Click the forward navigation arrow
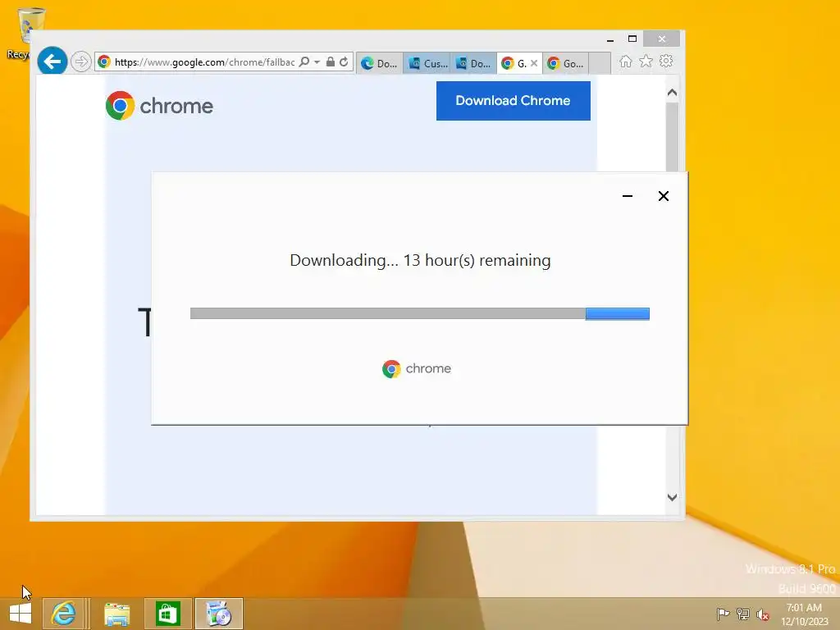The image size is (840, 630). click(x=81, y=62)
